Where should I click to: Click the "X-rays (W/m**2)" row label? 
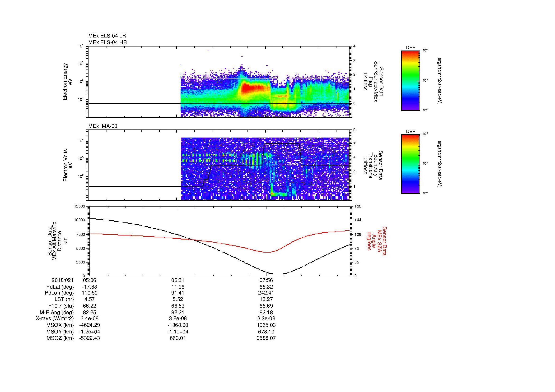(x=55, y=318)
